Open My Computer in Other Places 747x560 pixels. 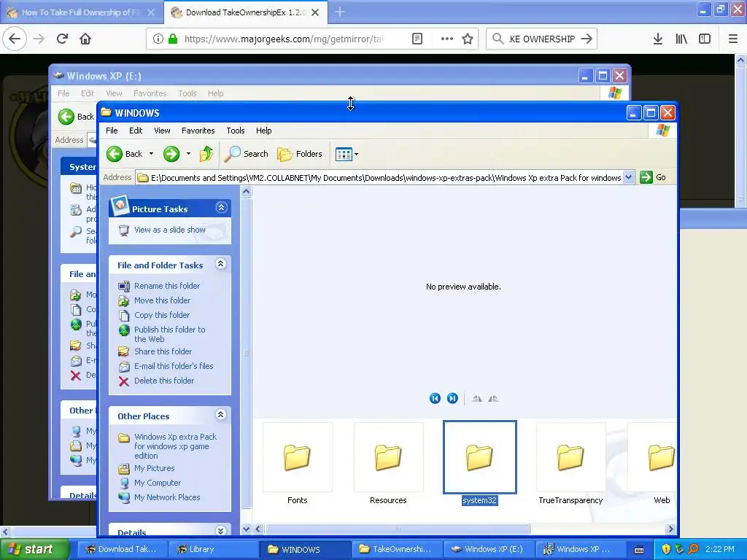[x=158, y=483]
